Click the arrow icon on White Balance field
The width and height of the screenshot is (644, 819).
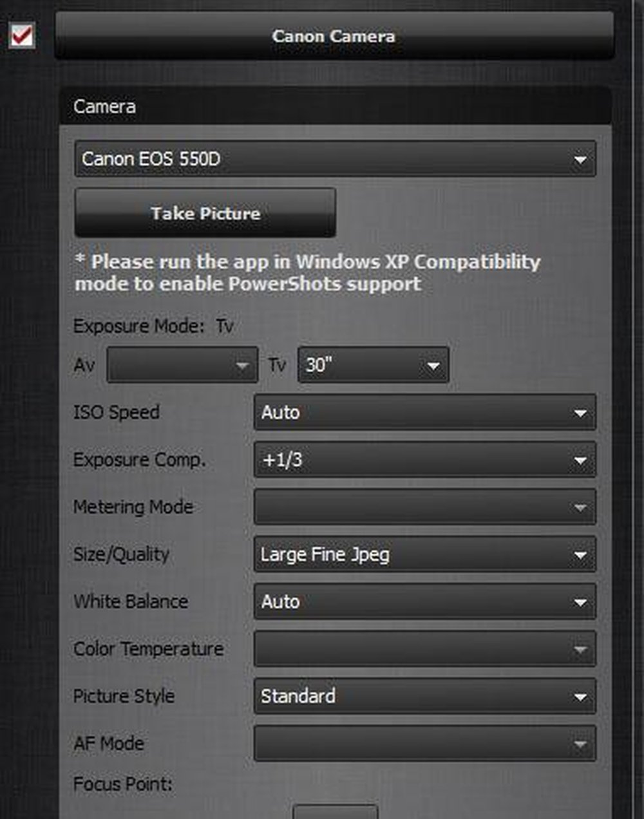pos(580,603)
